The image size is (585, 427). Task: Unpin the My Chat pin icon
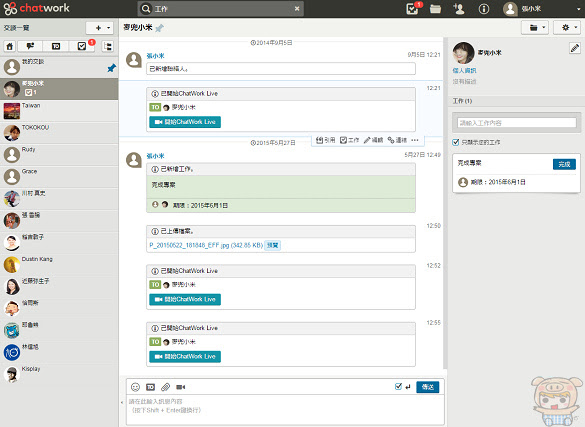click(111, 68)
